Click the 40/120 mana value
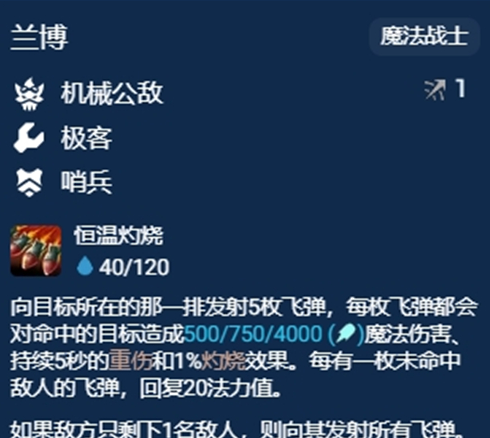This screenshot has width=490, height=438. (x=134, y=267)
